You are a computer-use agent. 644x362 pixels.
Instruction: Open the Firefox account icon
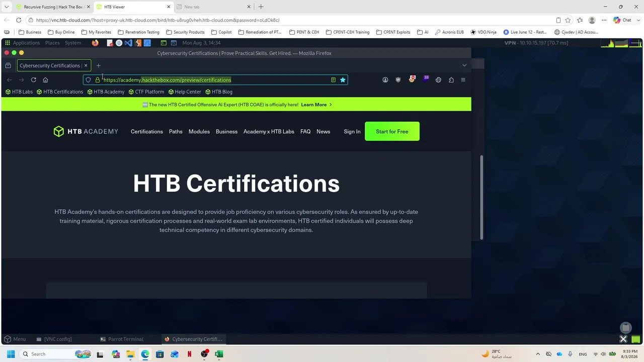[385, 80]
